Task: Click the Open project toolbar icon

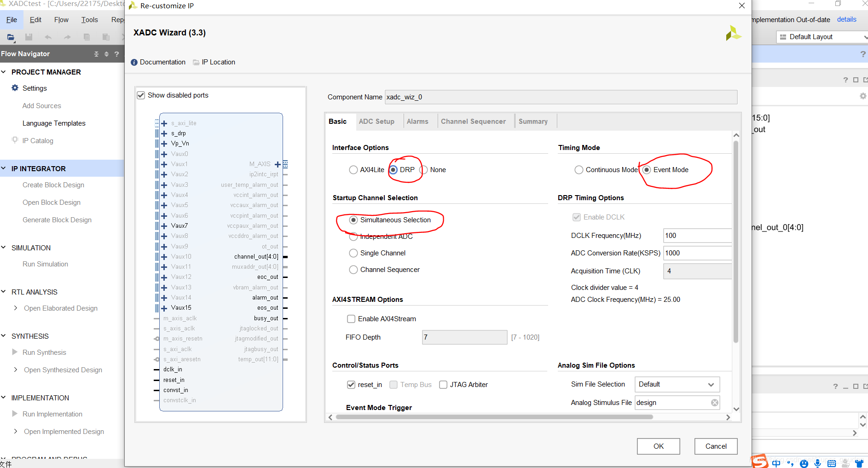Action: click(x=11, y=37)
